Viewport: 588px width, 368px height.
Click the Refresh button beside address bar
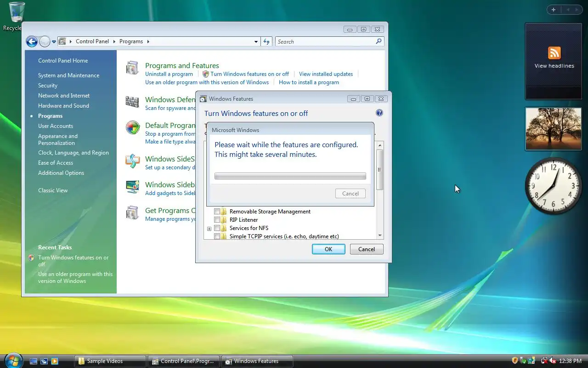[266, 41]
